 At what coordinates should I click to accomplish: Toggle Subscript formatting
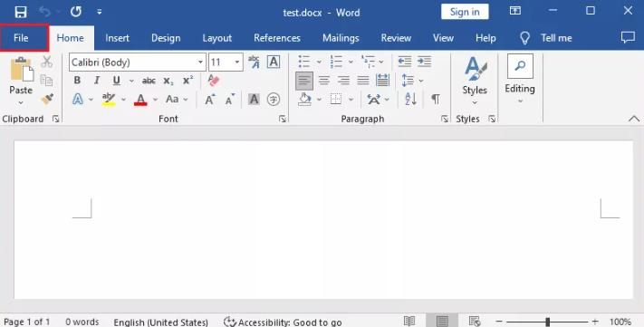click(168, 81)
